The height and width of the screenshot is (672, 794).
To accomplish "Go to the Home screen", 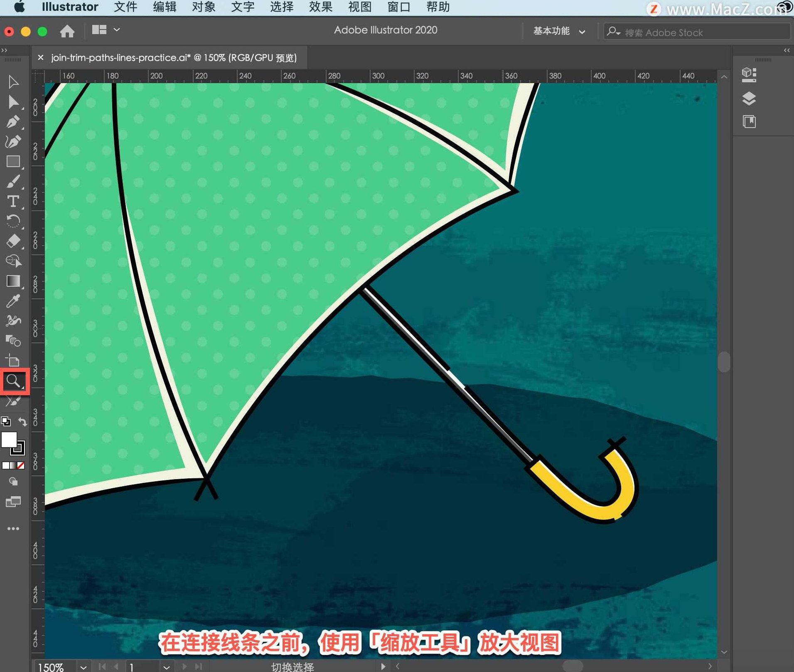I will [67, 31].
